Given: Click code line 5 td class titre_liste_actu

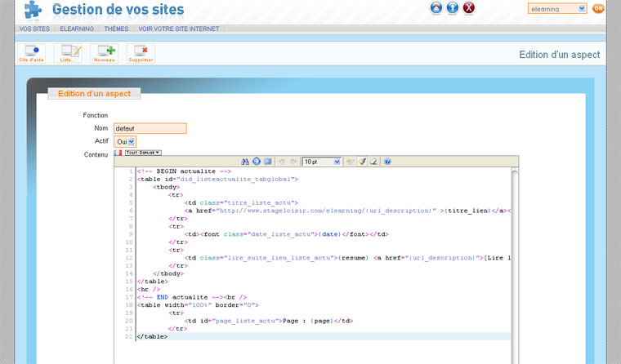Looking at the screenshot, I should tap(241, 202).
